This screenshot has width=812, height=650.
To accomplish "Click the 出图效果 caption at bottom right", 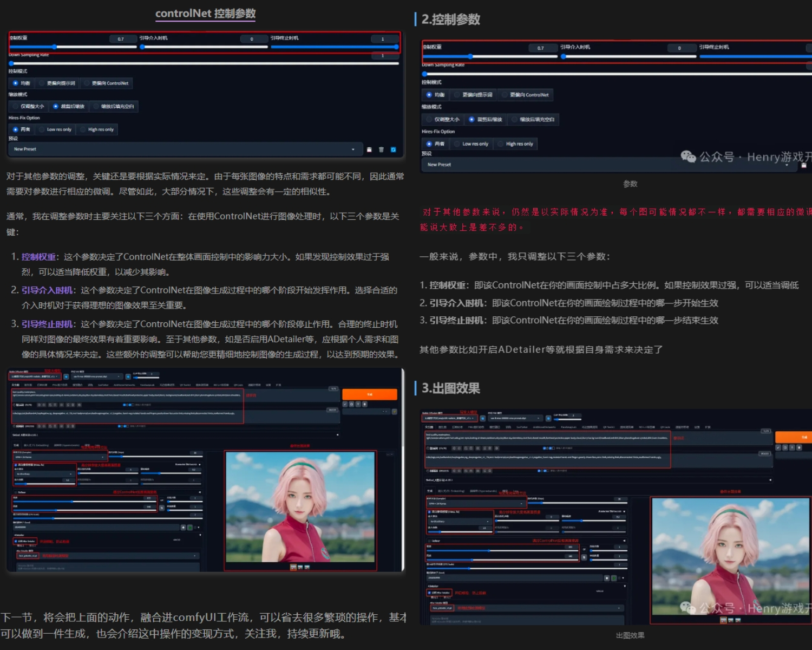I will coord(630,635).
